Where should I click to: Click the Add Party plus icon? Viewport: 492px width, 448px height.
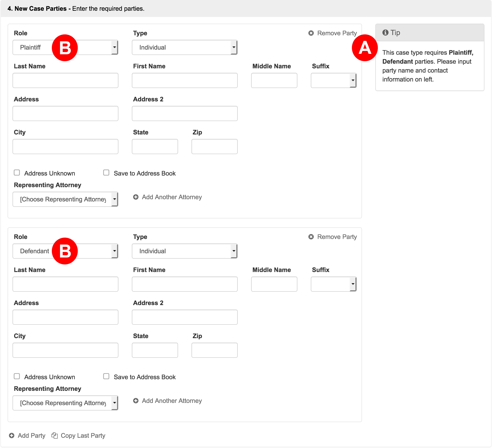tap(11, 435)
